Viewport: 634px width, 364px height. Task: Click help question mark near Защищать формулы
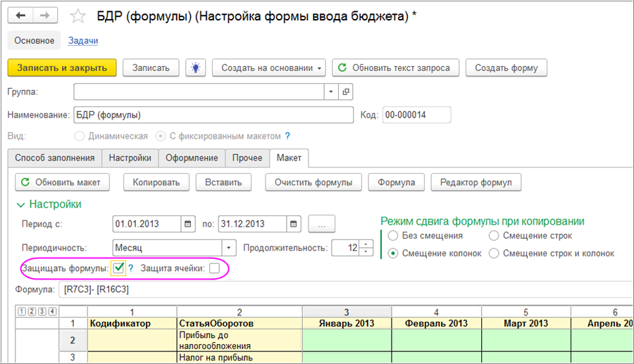click(x=130, y=268)
